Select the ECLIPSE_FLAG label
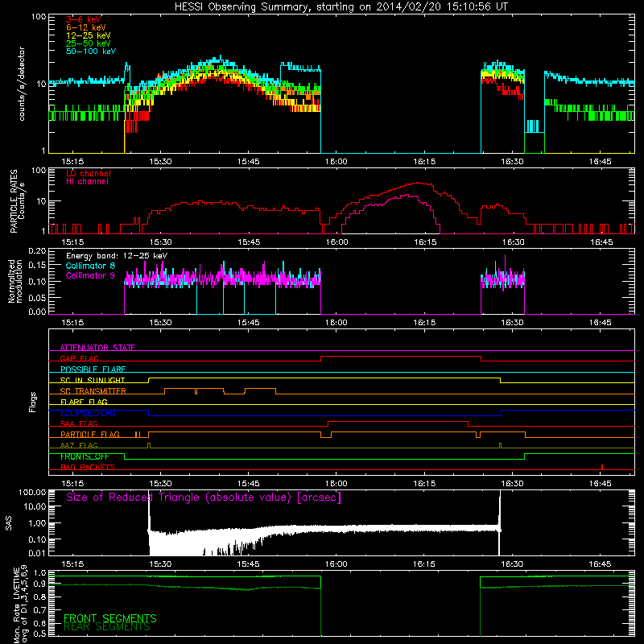Image resolution: width=644 pixels, height=644 pixels. tap(88, 413)
